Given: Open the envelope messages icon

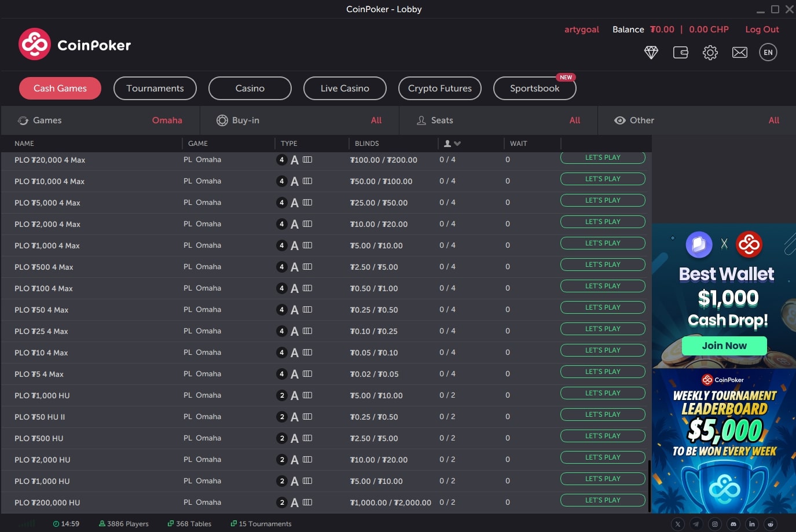Looking at the screenshot, I should pos(740,53).
